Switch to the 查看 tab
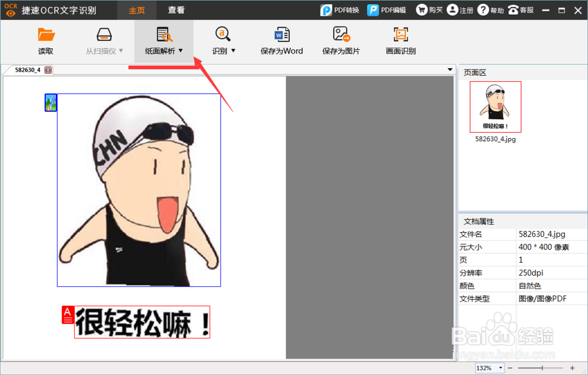The image size is (588, 375). (176, 10)
